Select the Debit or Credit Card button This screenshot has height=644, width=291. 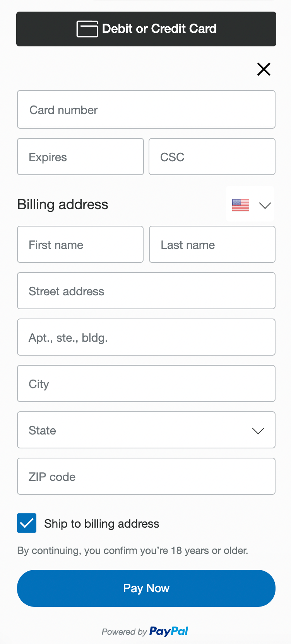[x=146, y=29]
